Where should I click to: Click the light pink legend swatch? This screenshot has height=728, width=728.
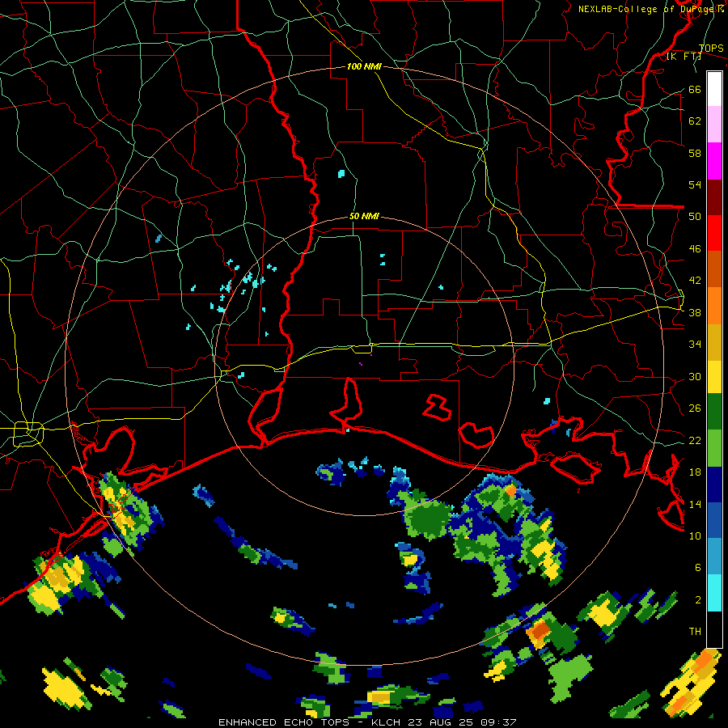click(714, 125)
